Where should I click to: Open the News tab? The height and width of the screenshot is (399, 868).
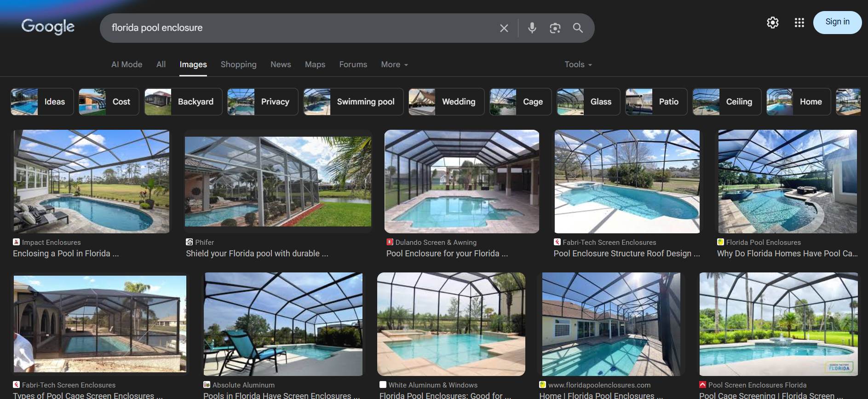tap(281, 64)
